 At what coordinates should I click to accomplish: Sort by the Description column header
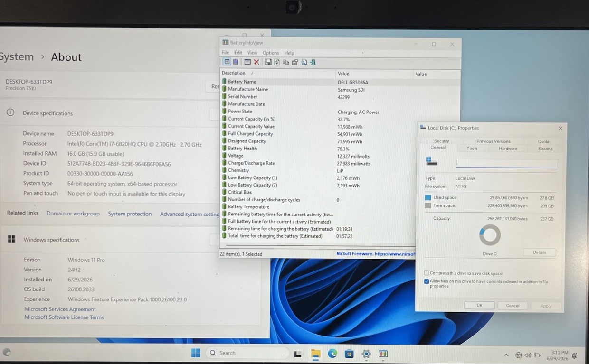click(278, 73)
